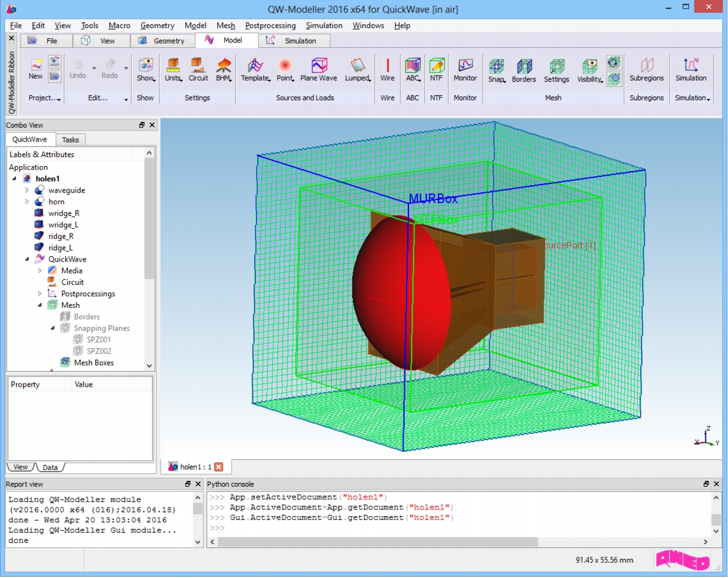Image resolution: width=728 pixels, height=578 pixels.
Task: Click the lower small icon beside New
Action: click(55, 75)
